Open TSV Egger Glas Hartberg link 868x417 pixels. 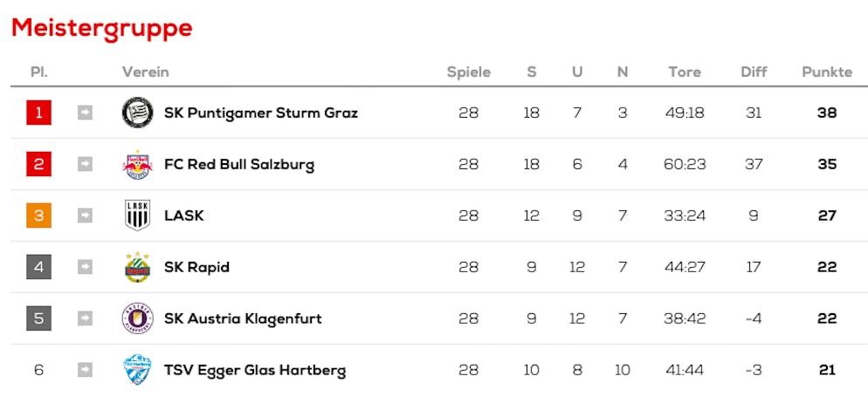(x=254, y=370)
